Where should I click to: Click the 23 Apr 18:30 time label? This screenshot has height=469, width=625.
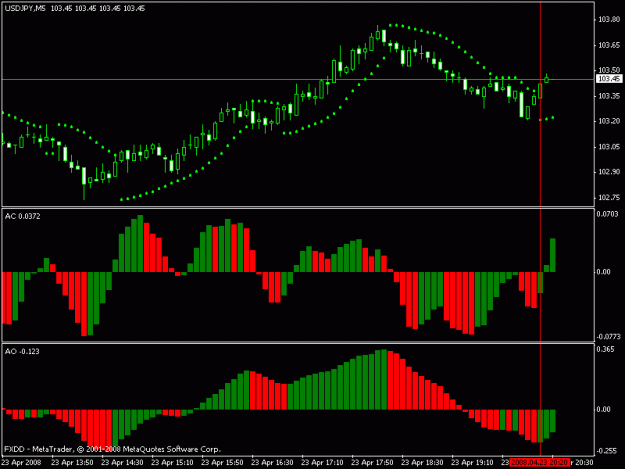click(x=422, y=463)
